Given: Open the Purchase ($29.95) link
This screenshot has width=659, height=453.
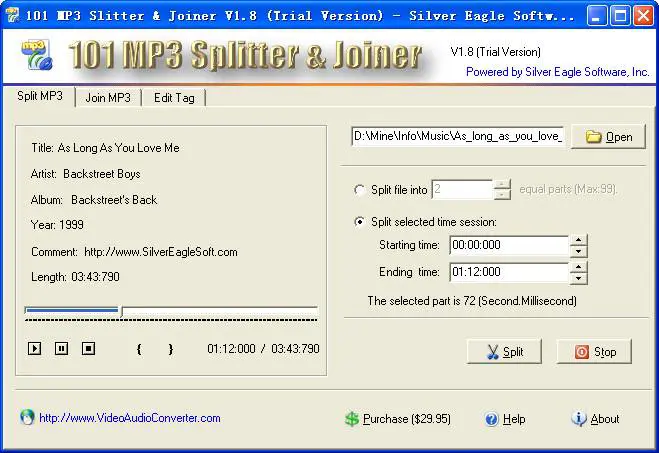Looking at the screenshot, I should pos(406,419).
